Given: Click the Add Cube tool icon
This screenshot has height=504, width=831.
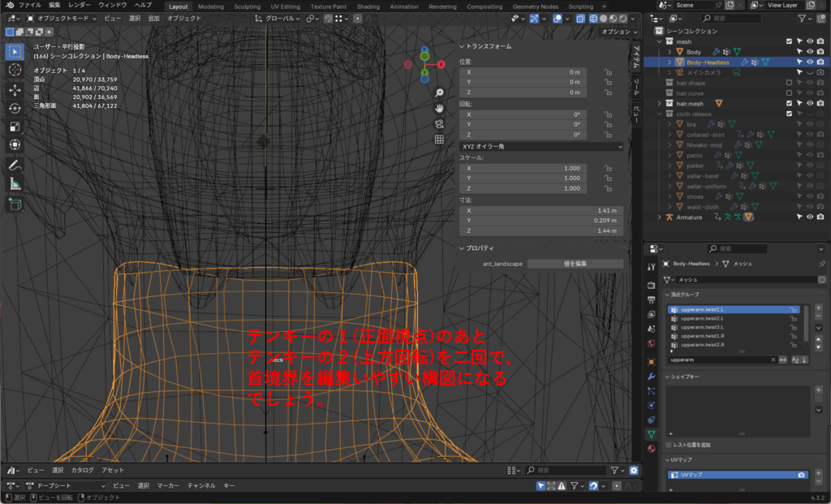Looking at the screenshot, I should coord(15,204).
